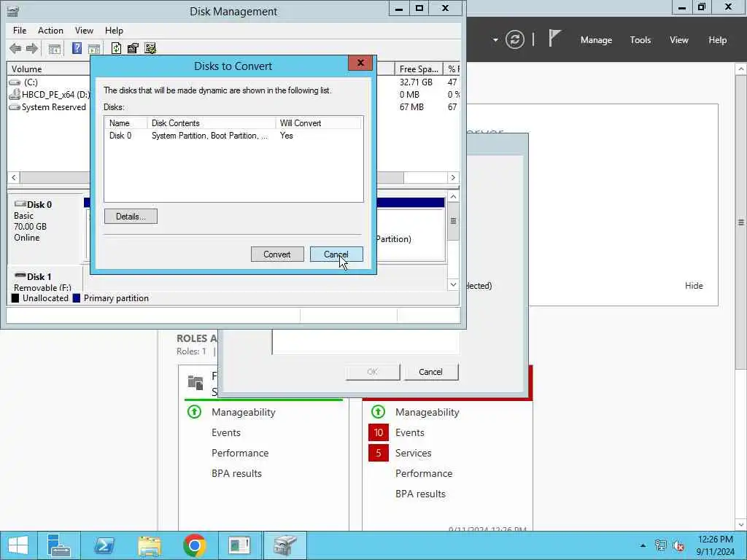Toggle the Show/Hide Action Pane toolbar icon
Screen dimensions: 747x560
tap(94, 49)
